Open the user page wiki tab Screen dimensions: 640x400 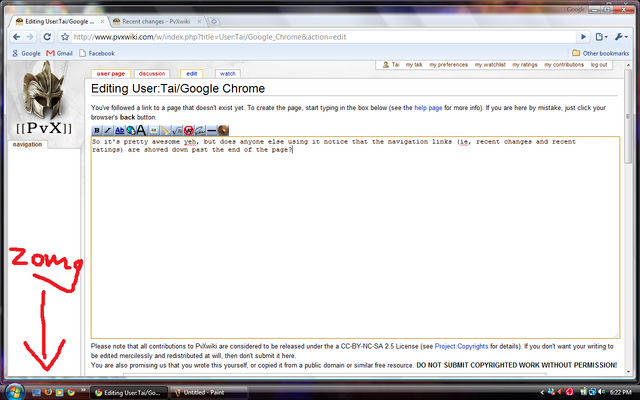[111, 73]
